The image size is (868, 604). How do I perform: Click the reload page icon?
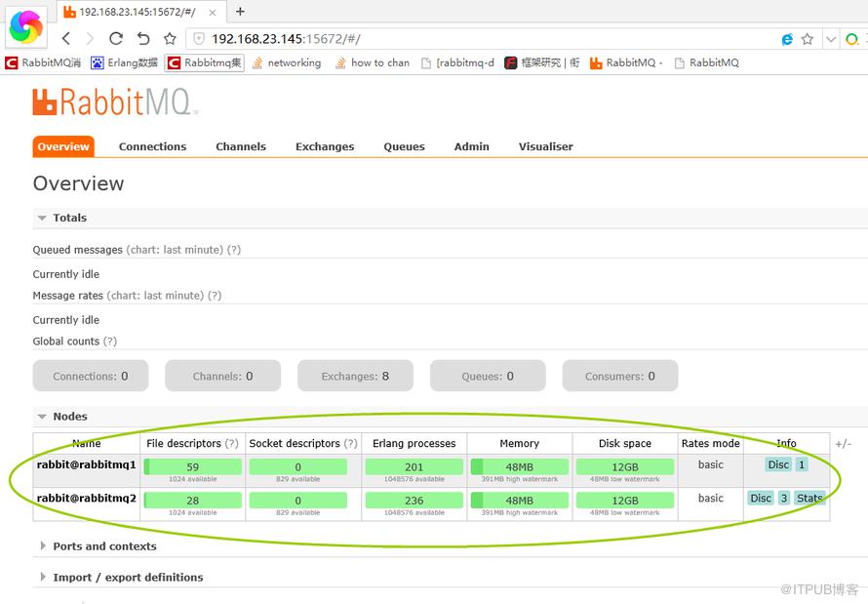tap(116, 38)
